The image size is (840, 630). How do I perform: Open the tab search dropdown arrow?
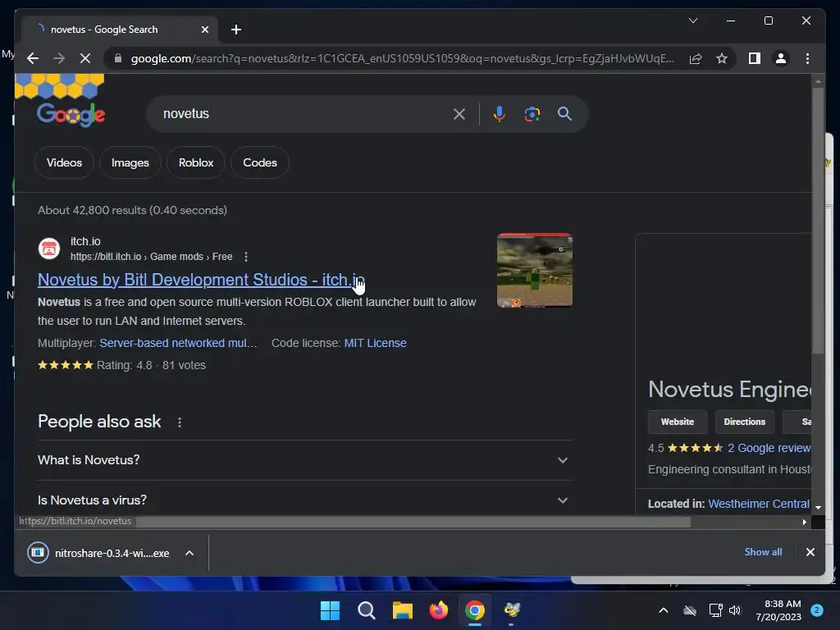coord(692,21)
